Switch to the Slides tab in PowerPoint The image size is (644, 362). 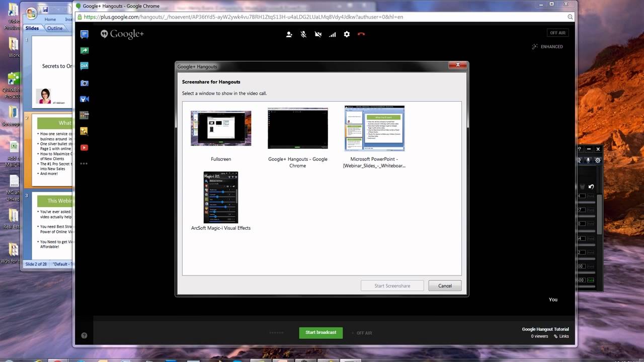(32, 28)
